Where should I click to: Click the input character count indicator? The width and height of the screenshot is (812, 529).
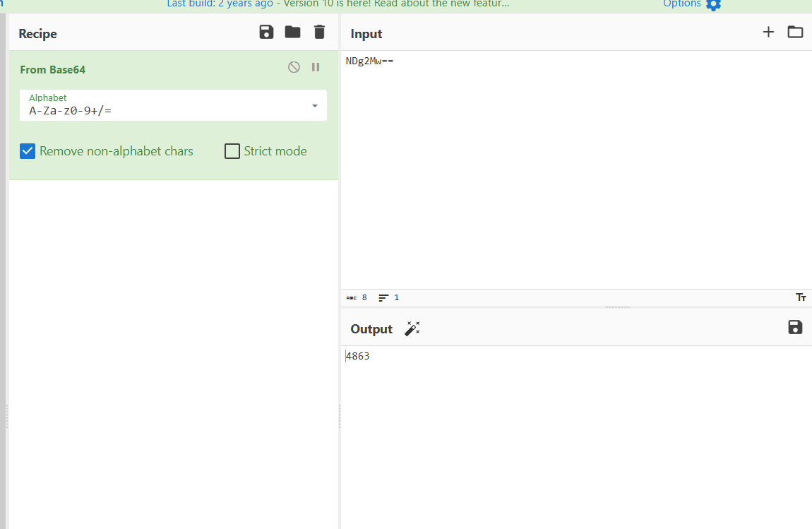357,297
